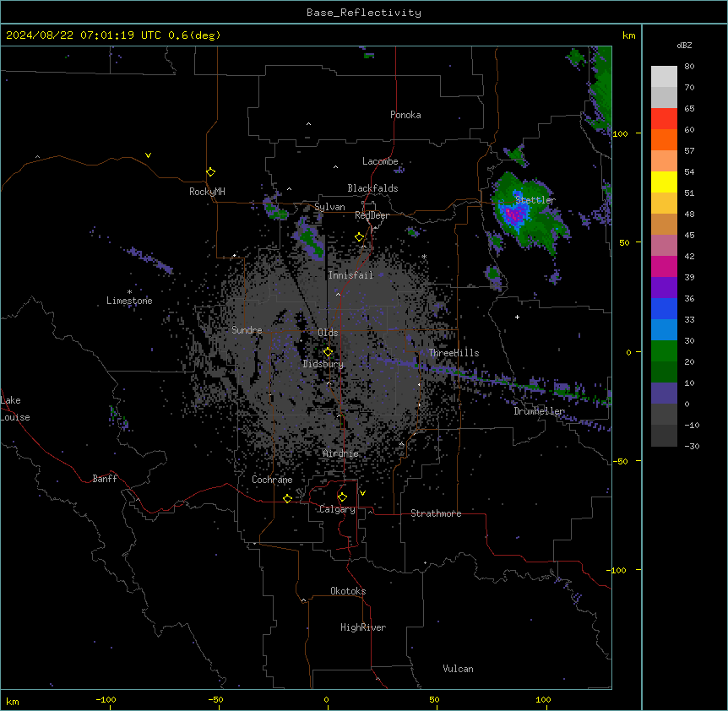Pick the dark gray swatch between -10 and -30
This screenshot has height=711, width=728.
[x=664, y=436]
